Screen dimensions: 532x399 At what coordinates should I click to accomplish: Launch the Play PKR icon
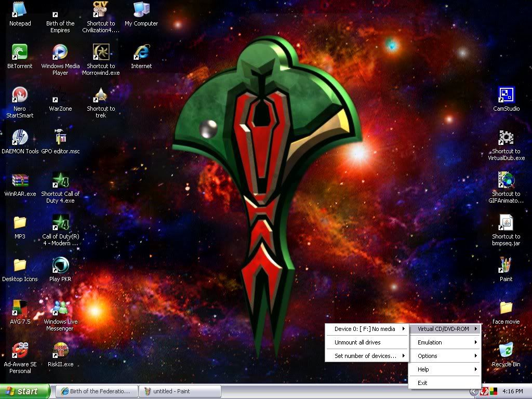click(60, 265)
